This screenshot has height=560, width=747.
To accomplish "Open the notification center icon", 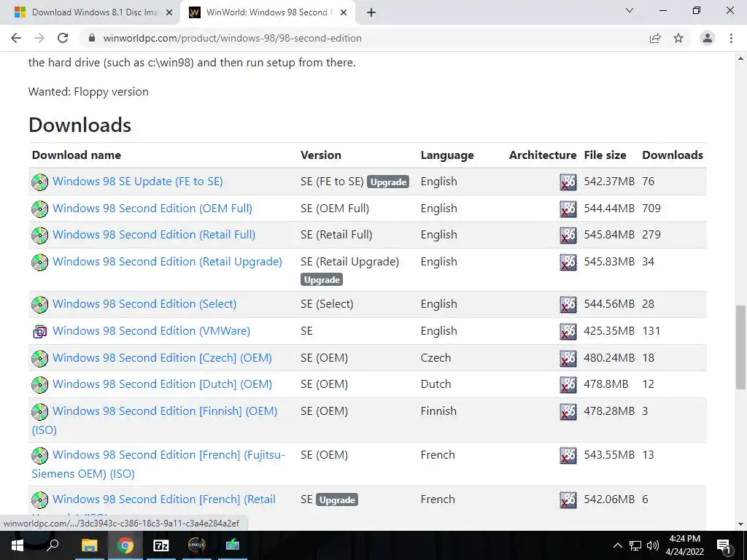I will pyautogui.click(x=723, y=545).
